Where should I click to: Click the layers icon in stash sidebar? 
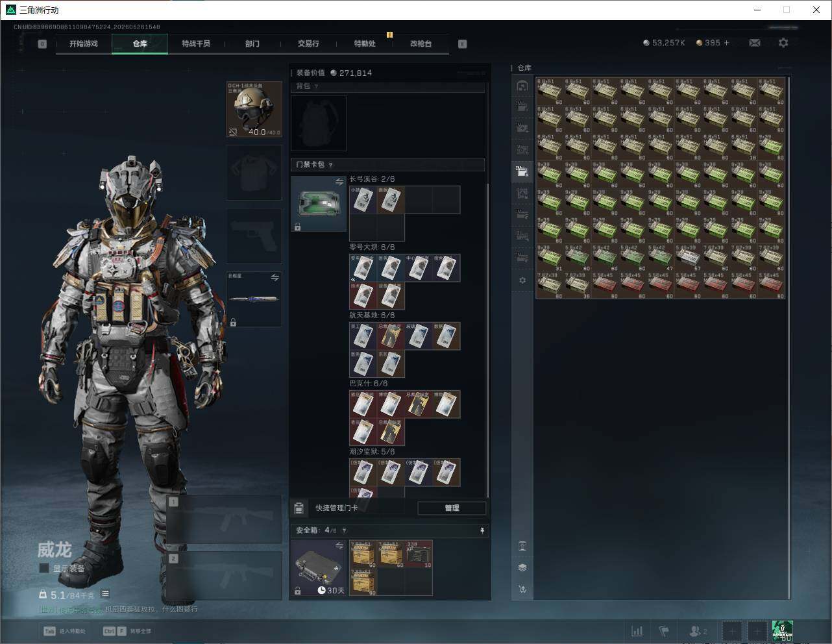522,567
